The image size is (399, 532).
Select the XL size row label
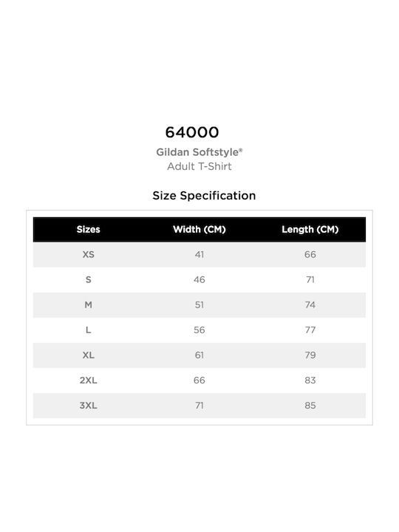[88, 355]
